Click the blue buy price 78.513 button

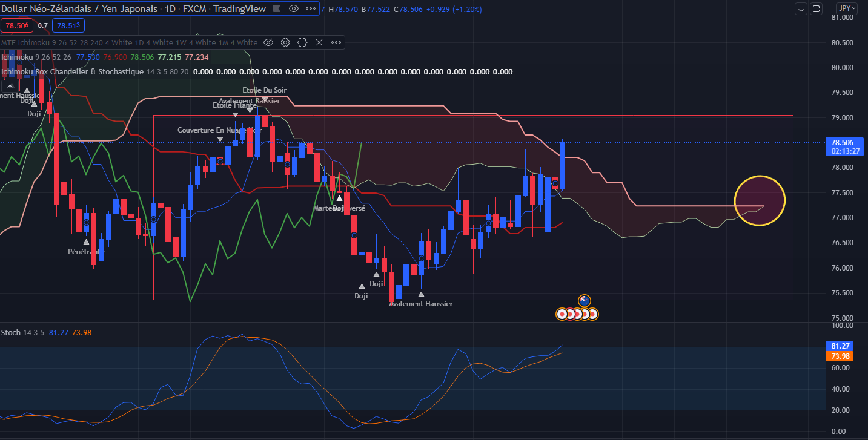click(x=68, y=25)
